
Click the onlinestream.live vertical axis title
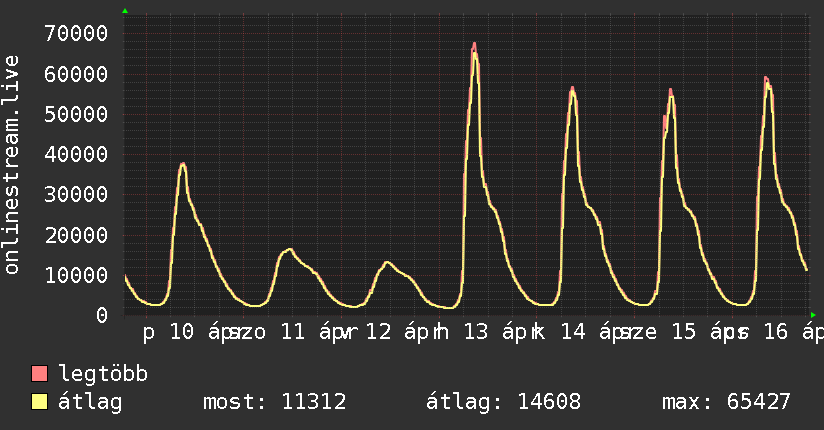pos(11,165)
